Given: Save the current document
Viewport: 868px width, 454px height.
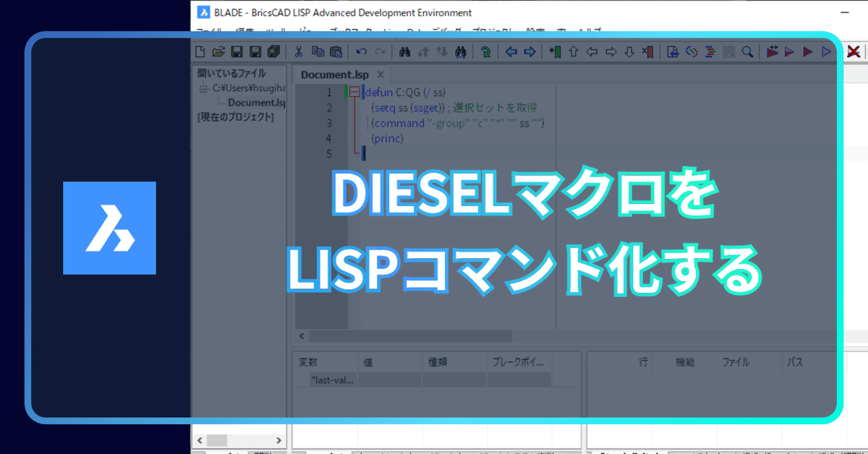Looking at the screenshot, I should (237, 51).
